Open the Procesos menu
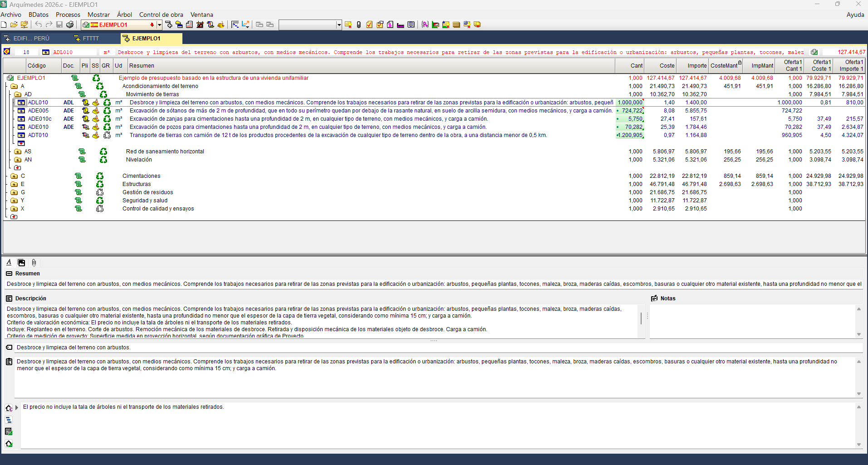The width and height of the screenshot is (868, 465). (x=68, y=15)
